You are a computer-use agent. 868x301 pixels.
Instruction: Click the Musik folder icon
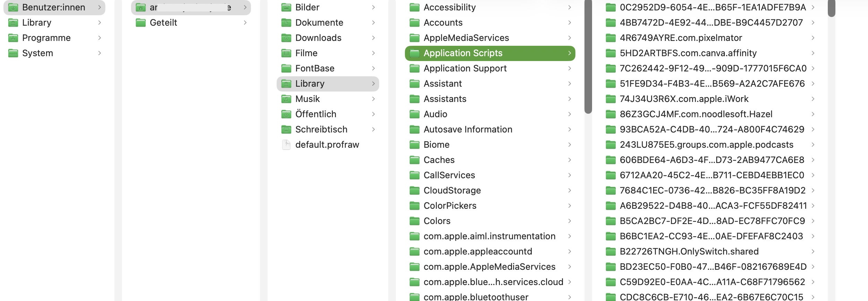pos(286,99)
